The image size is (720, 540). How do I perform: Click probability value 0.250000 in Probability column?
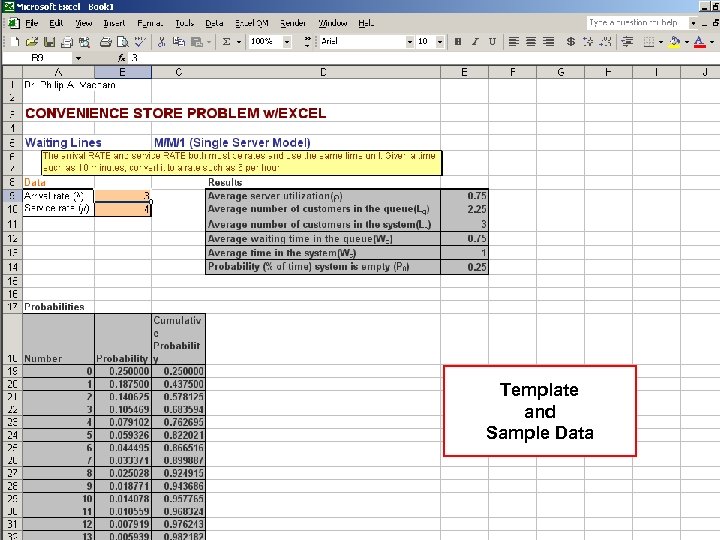pyautogui.click(x=123, y=371)
